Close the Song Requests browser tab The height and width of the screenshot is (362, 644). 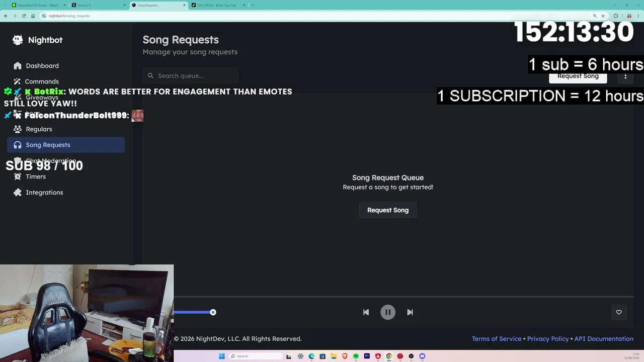pyautogui.click(x=185, y=5)
